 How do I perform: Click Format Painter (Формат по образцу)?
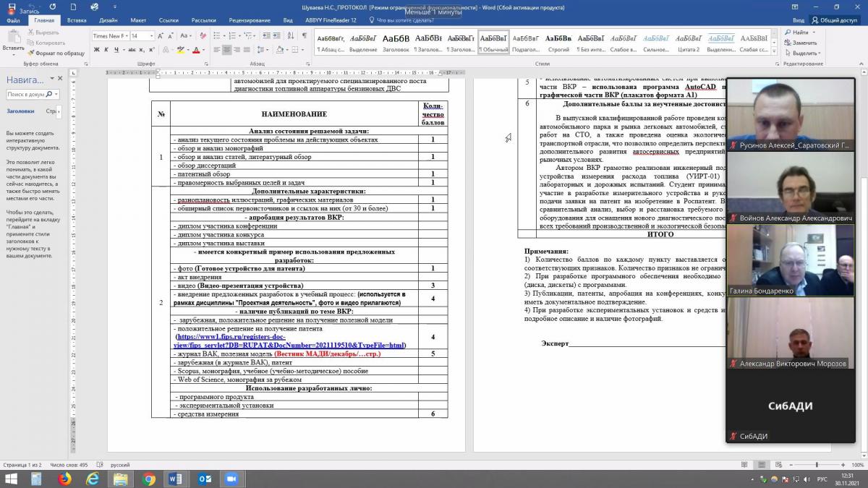point(56,53)
